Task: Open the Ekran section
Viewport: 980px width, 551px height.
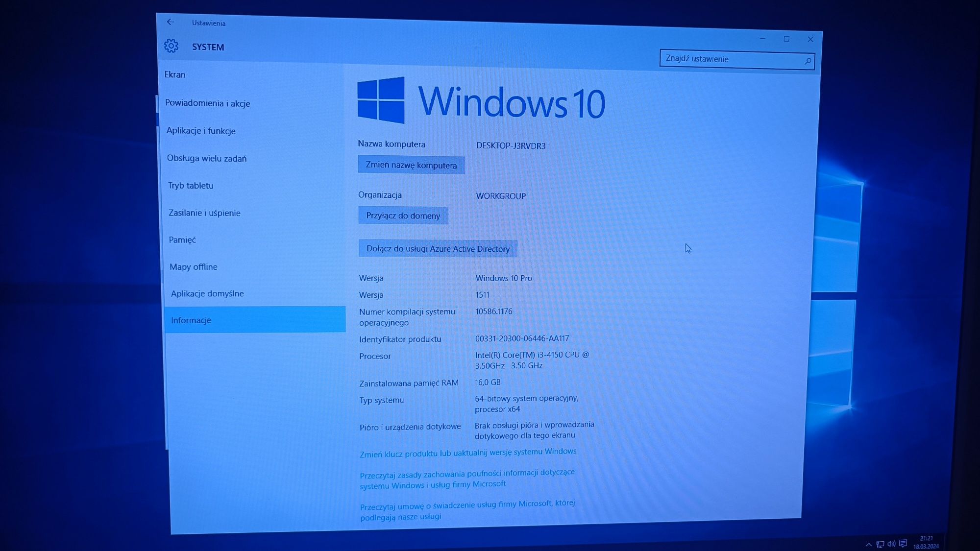Action: tap(174, 74)
